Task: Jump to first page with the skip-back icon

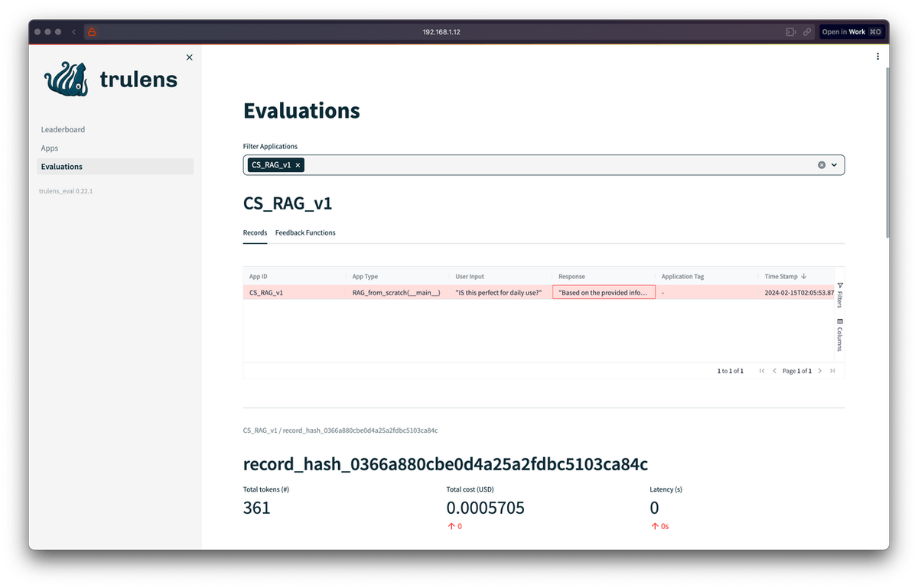Action: pyautogui.click(x=761, y=370)
